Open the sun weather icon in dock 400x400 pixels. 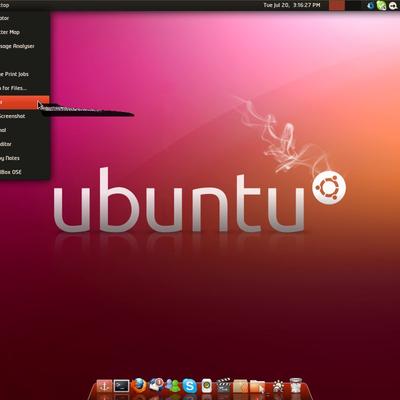click(278, 386)
